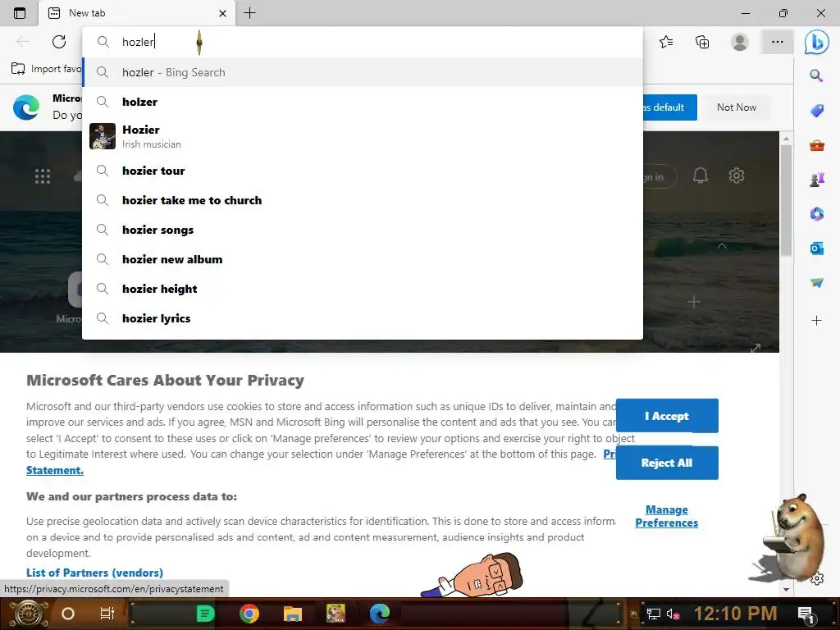The image size is (840, 630).
Task: Add a sidebar app with plus icon
Action: [816, 321]
